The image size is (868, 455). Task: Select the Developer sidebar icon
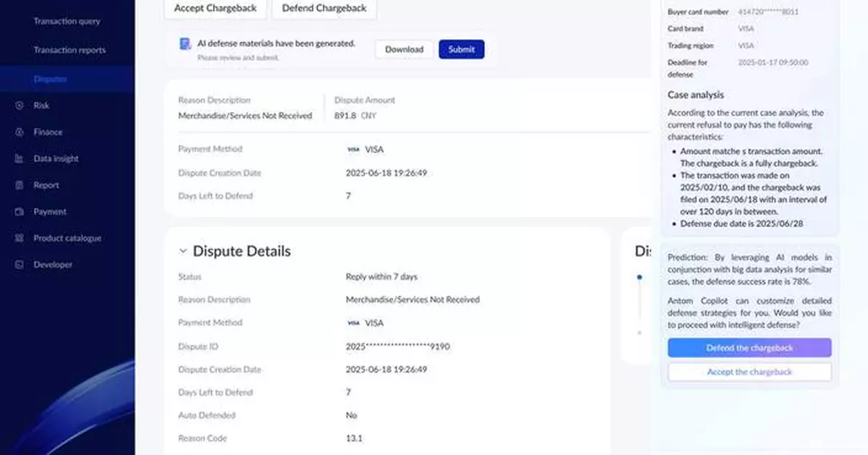(x=18, y=264)
